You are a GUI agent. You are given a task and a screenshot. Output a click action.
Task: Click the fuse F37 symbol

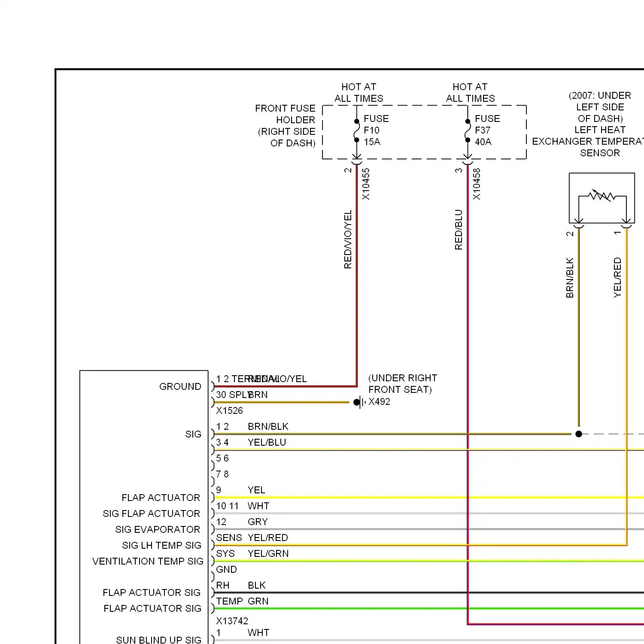(468, 131)
